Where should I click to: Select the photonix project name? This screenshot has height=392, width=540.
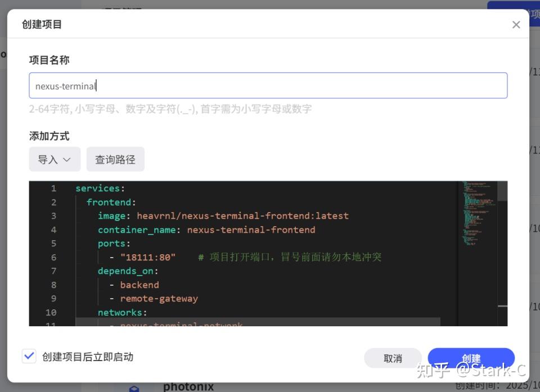(188, 386)
